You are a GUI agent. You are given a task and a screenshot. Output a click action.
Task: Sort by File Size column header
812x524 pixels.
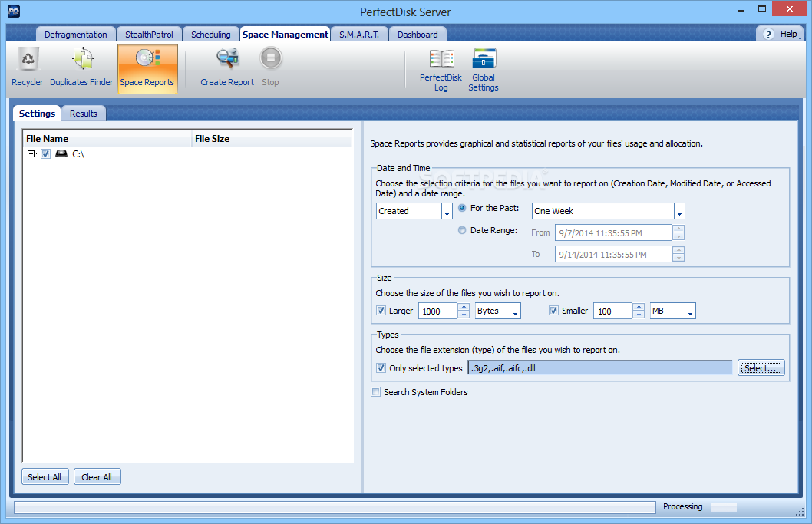coord(272,139)
